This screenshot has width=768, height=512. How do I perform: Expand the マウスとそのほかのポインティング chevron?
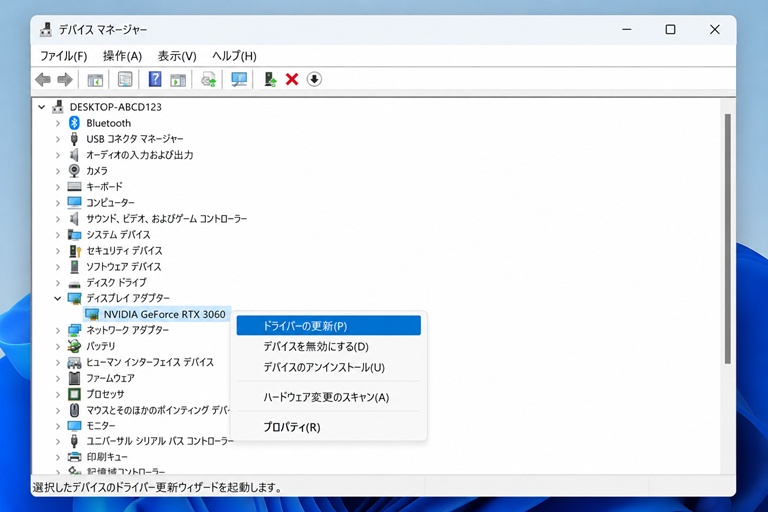[x=58, y=410]
